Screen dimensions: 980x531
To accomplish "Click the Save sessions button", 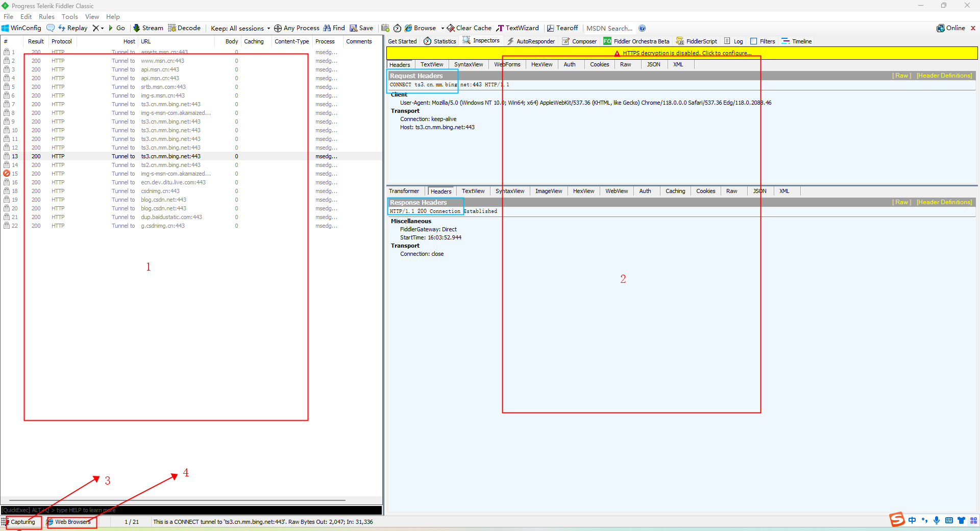I will click(x=361, y=28).
